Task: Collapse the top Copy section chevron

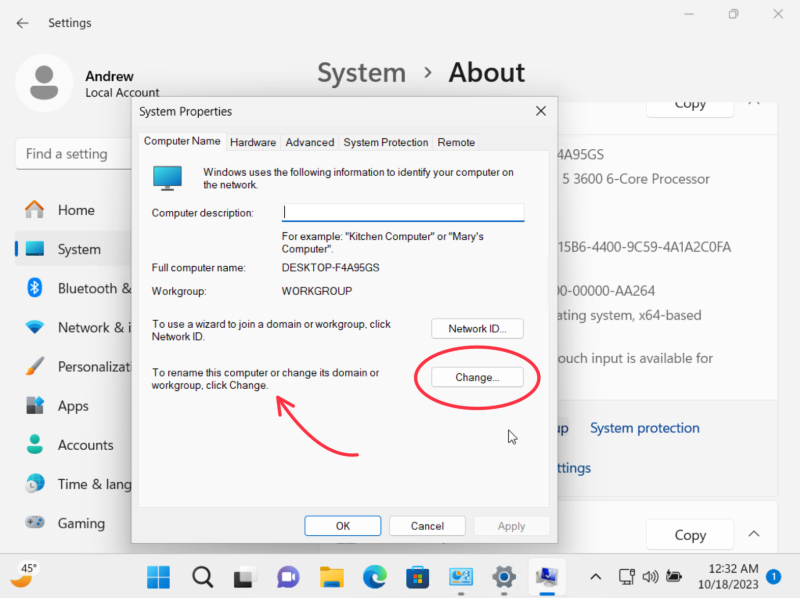Action: (x=754, y=101)
